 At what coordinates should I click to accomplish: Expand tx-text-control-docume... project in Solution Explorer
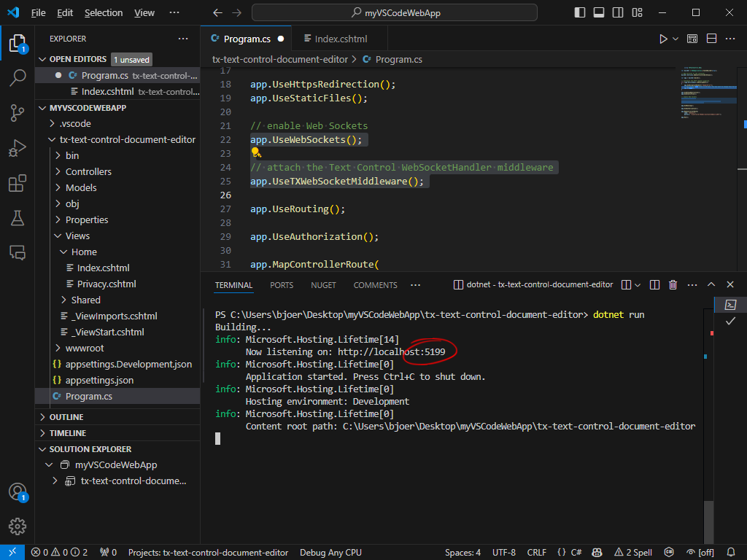(55, 481)
